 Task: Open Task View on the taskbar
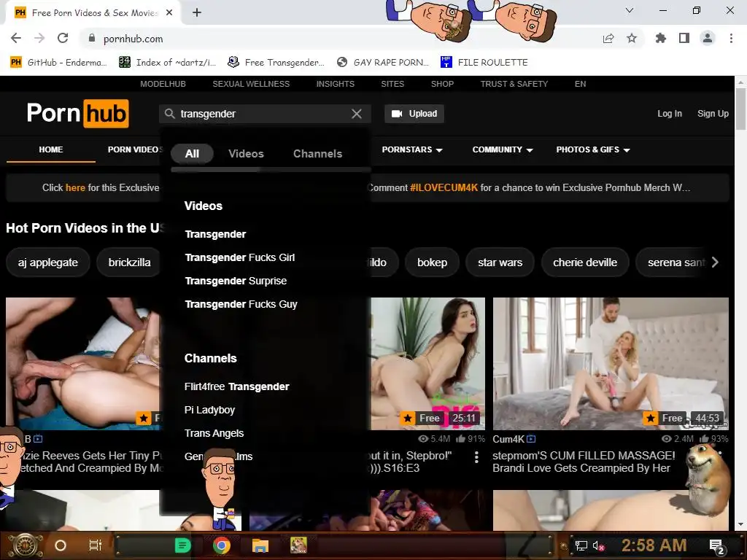coord(96,545)
